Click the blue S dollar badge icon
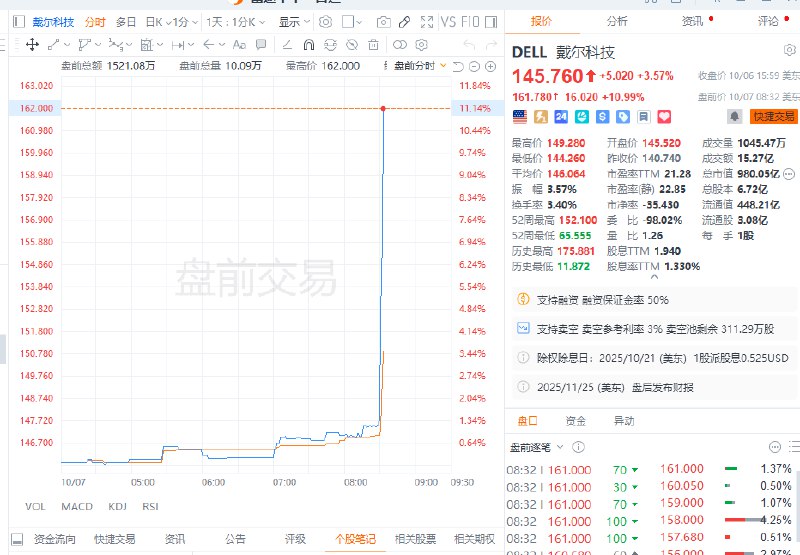The image size is (800, 555). 603,117
